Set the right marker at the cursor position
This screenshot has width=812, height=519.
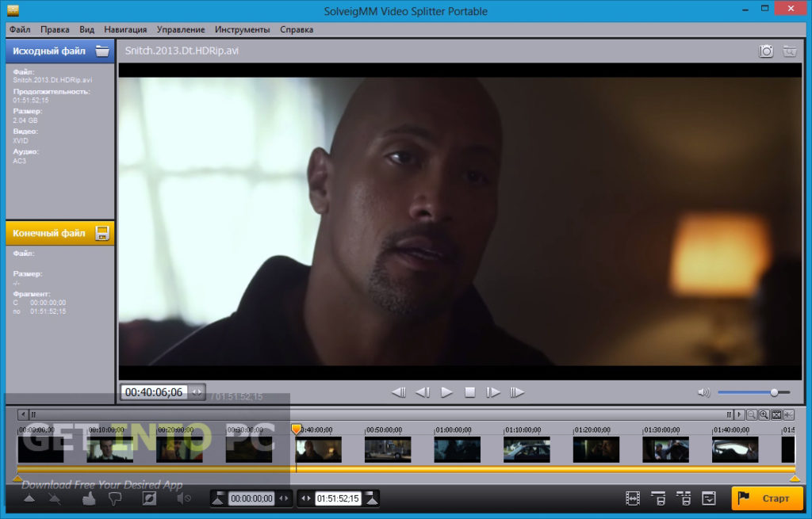pos(372,498)
